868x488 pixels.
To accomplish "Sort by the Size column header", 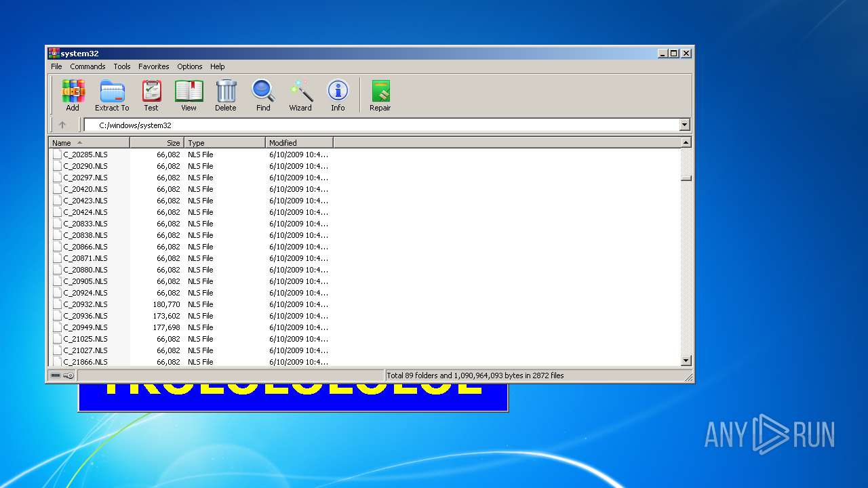I will 157,143.
